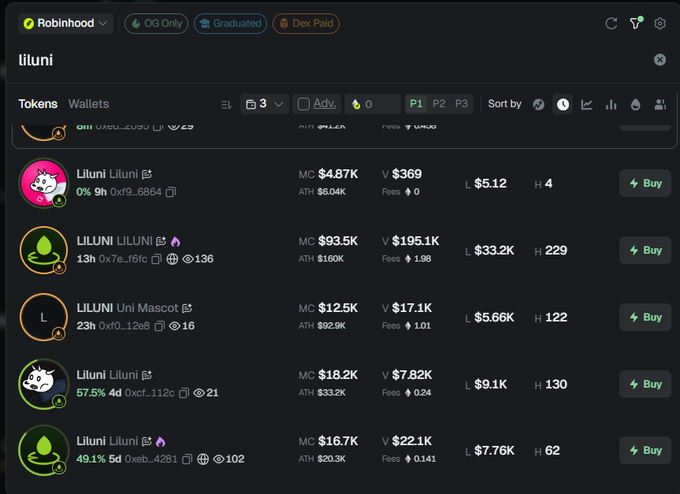Click note icon next to 13h LILUNI name
The image size is (680, 494).
[161, 241]
